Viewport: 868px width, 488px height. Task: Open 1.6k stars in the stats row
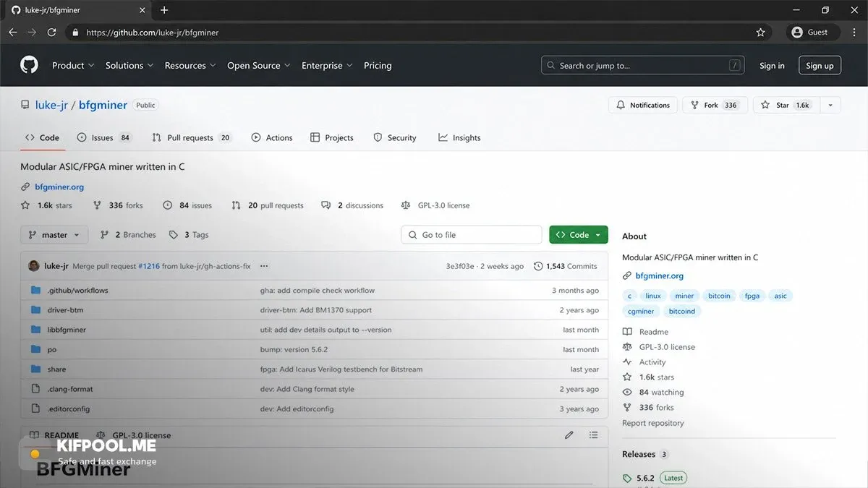[x=47, y=205]
